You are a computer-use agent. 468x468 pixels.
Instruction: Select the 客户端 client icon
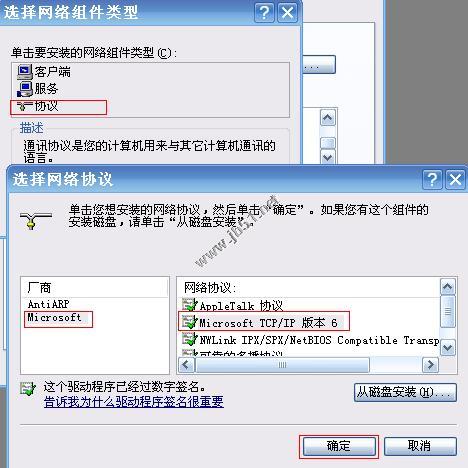(x=25, y=72)
